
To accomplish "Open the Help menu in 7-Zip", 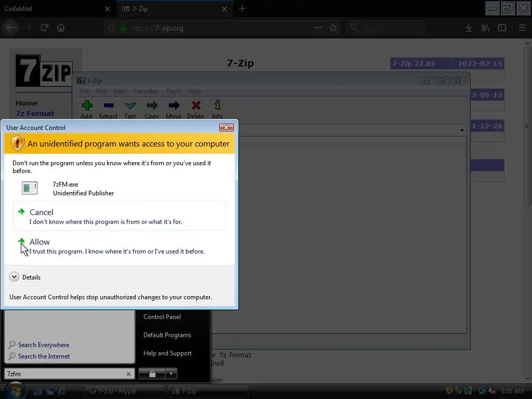I will (194, 91).
